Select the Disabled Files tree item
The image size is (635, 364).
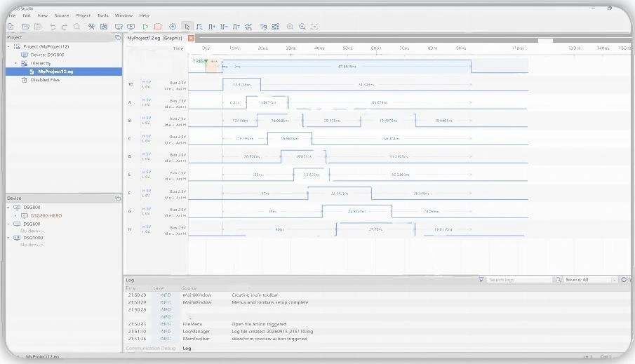(45, 80)
